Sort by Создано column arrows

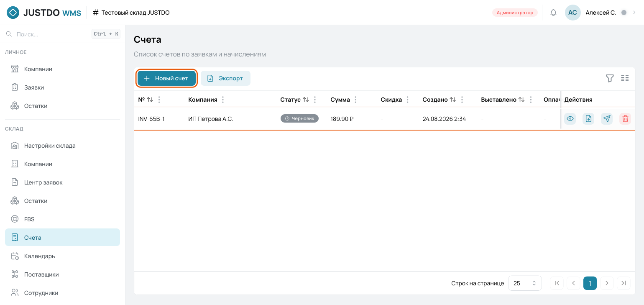[x=452, y=100]
